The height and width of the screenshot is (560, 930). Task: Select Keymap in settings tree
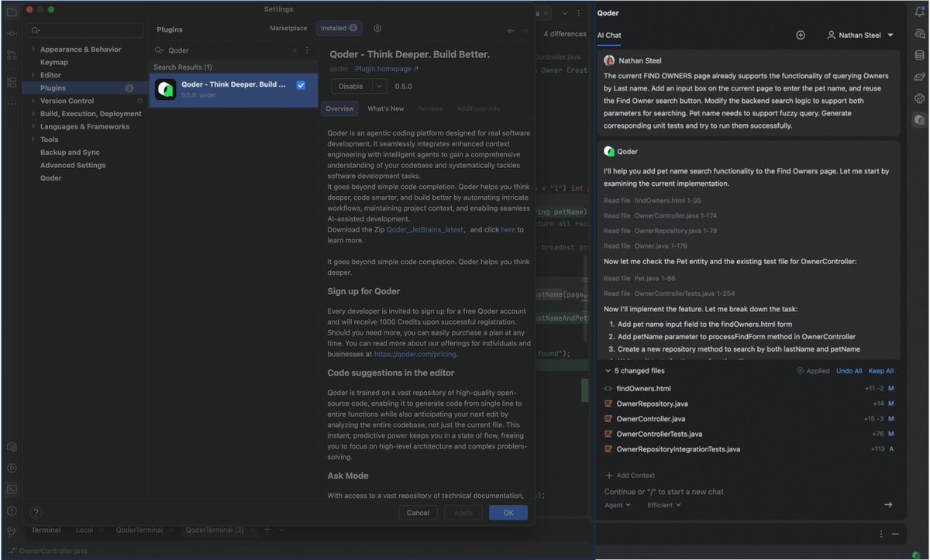pos(54,62)
